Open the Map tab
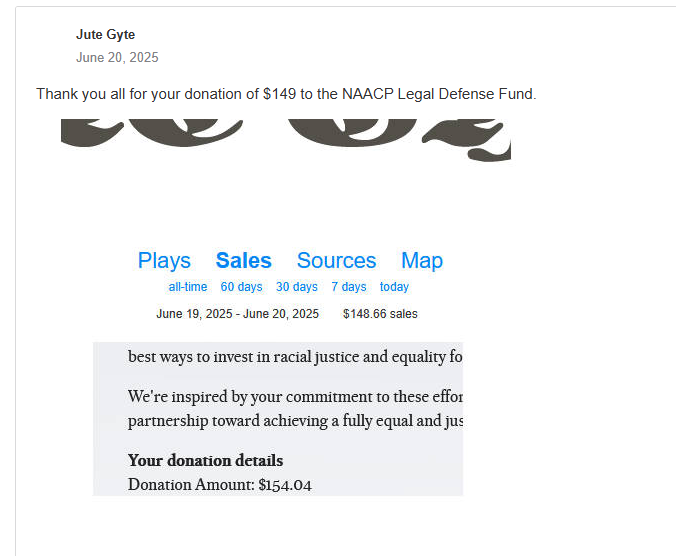 tap(422, 261)
